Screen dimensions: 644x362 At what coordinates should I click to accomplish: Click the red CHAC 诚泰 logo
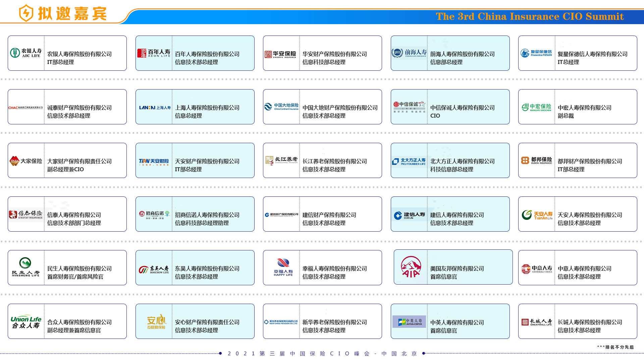(25, 108)
